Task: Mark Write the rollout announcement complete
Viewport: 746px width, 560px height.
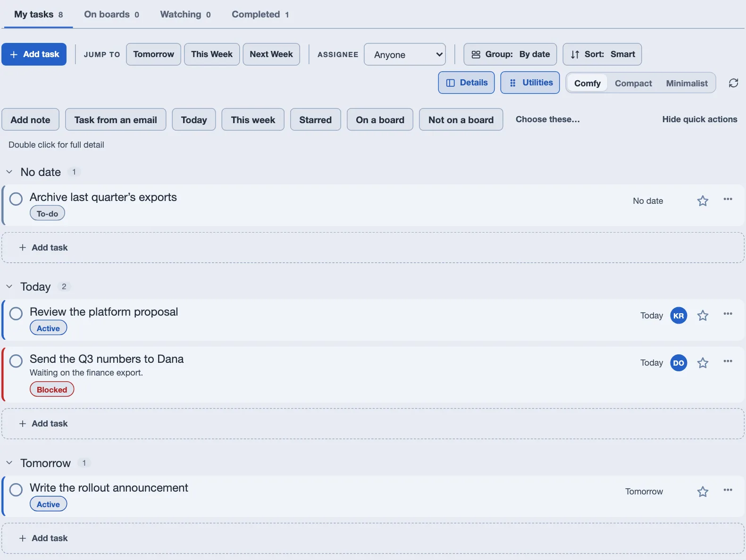Action: point(16,490)
